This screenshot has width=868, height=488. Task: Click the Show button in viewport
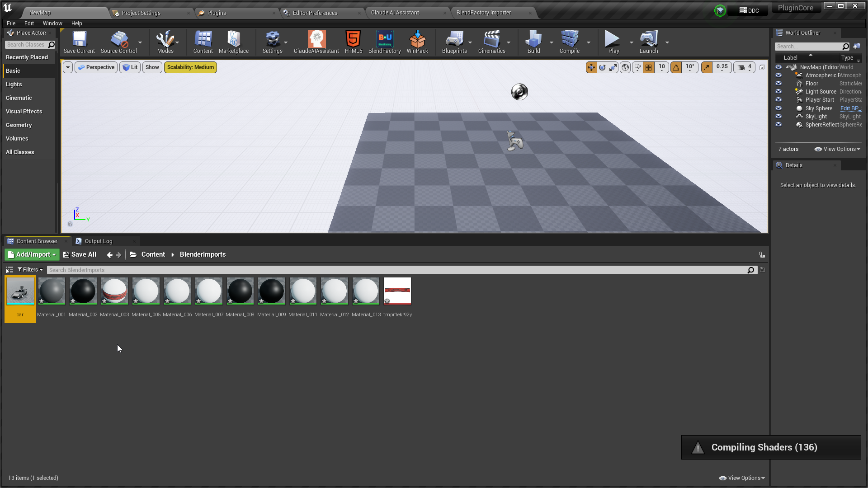click(x=152, y=67)
